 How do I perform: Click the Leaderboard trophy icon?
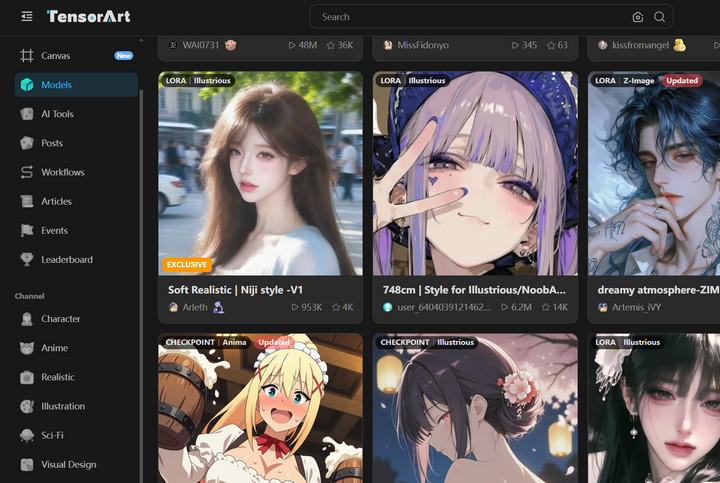coord(27,259)
